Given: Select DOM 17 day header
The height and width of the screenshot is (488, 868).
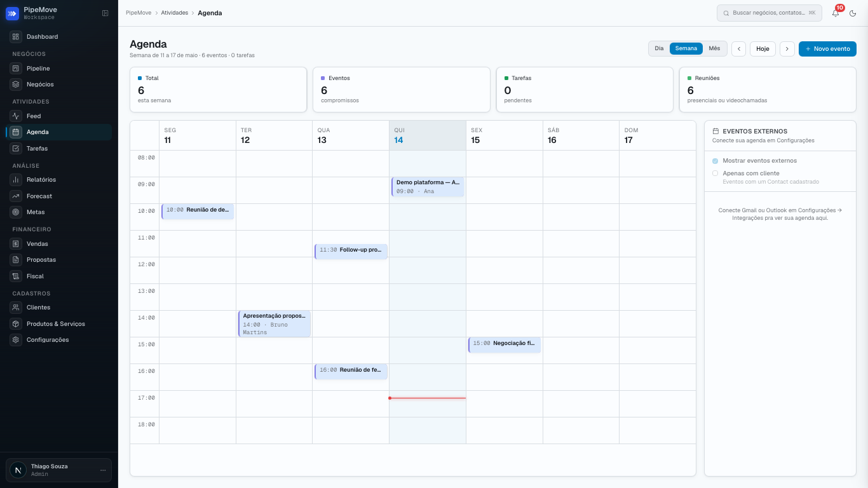Looking at the screenshot, I should coord(658,135).
